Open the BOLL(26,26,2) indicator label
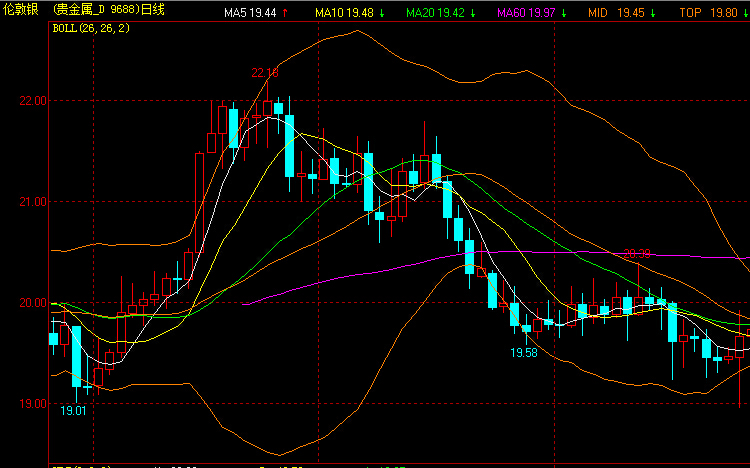Image resolution: width=750 pixels, height=468 pixels. 91,28
